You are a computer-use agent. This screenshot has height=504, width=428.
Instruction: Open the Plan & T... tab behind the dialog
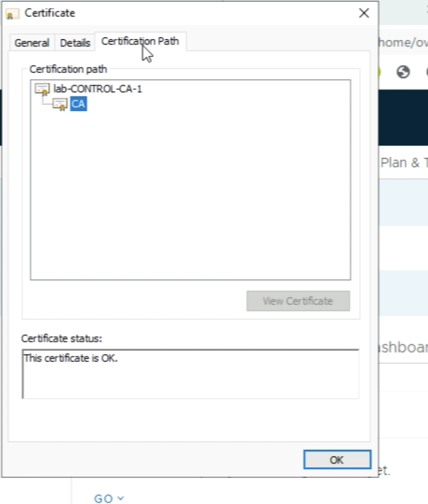pos(404,163)
